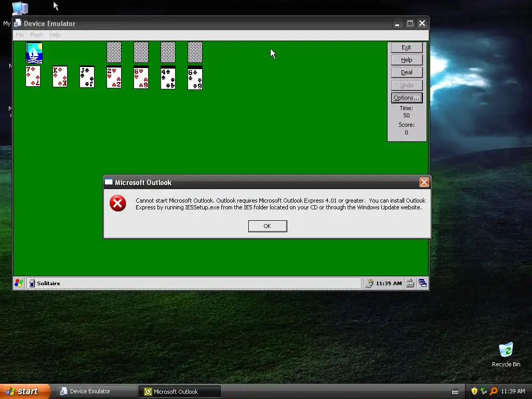
Task: Minimize the Device Emulator window
Action: pos(397,23)
